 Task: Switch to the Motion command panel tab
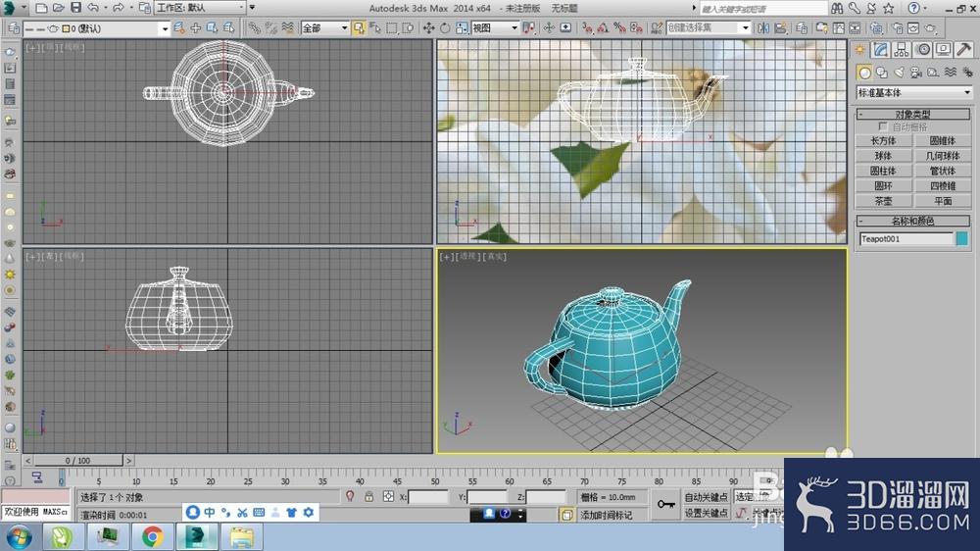tap(923, 49)
